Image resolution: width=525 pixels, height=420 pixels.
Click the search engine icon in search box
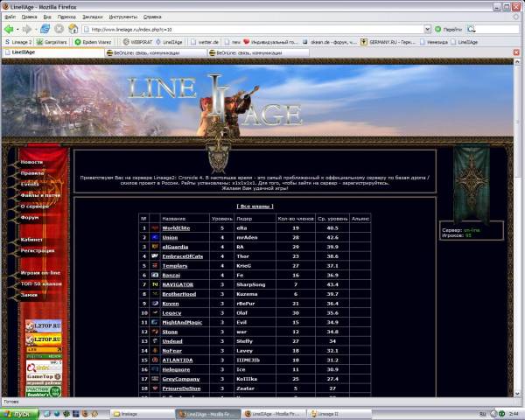pos(472,30)
